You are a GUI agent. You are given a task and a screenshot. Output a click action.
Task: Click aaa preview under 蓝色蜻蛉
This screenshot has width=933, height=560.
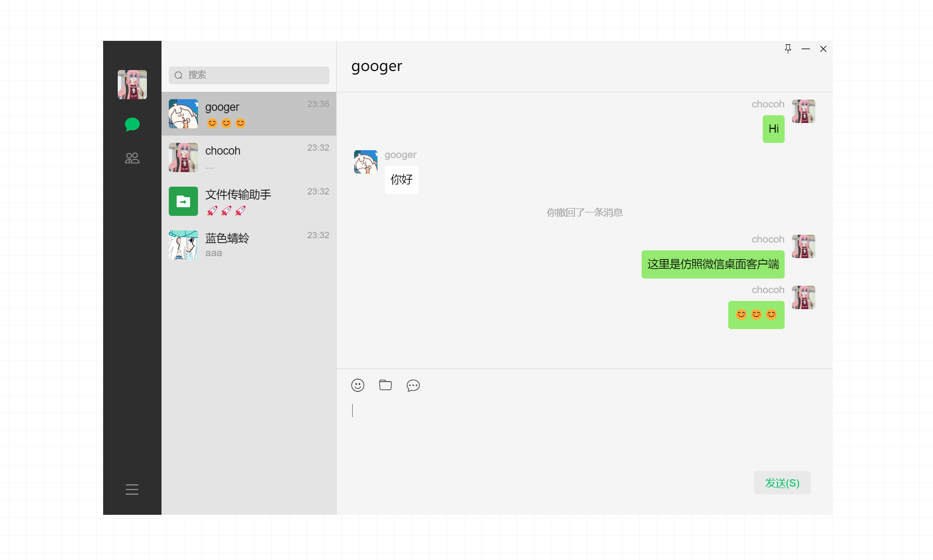(x=214, y=253)
